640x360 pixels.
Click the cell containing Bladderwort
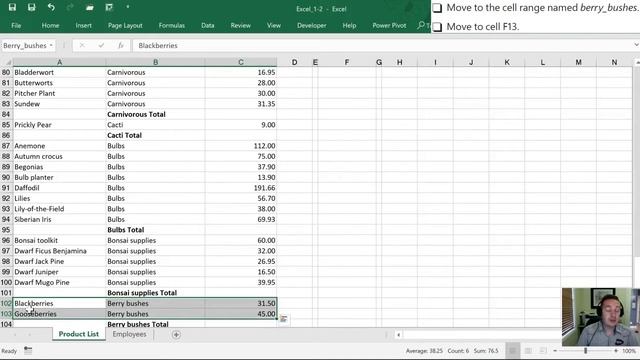point(59,72)
